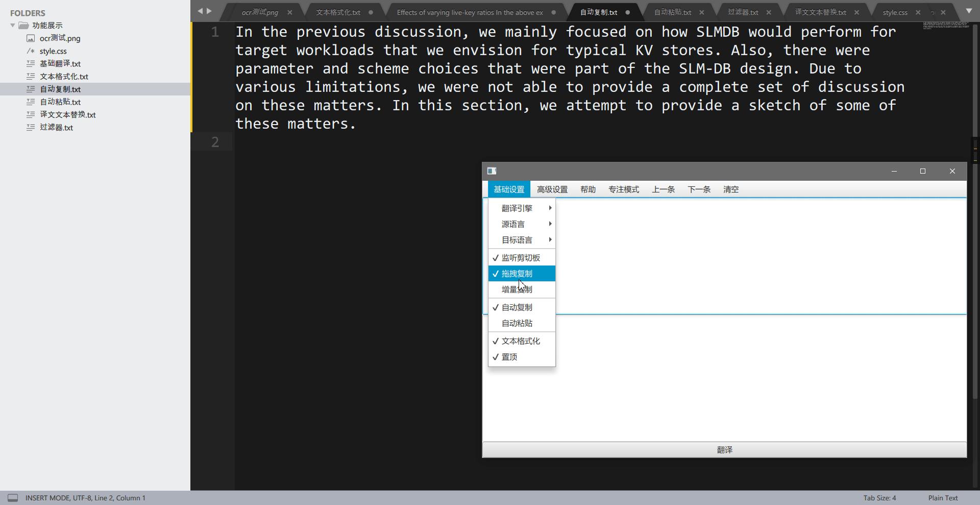Screen dimensions: 980x505
Task: Click the 翻译 button
Action: click(724, 450)
